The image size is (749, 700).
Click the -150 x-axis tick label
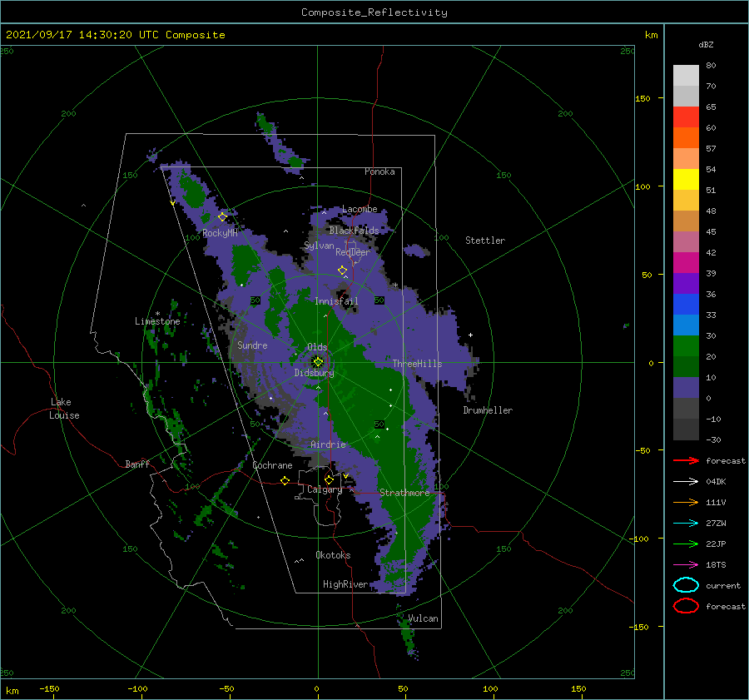click(x=49, y=688)
